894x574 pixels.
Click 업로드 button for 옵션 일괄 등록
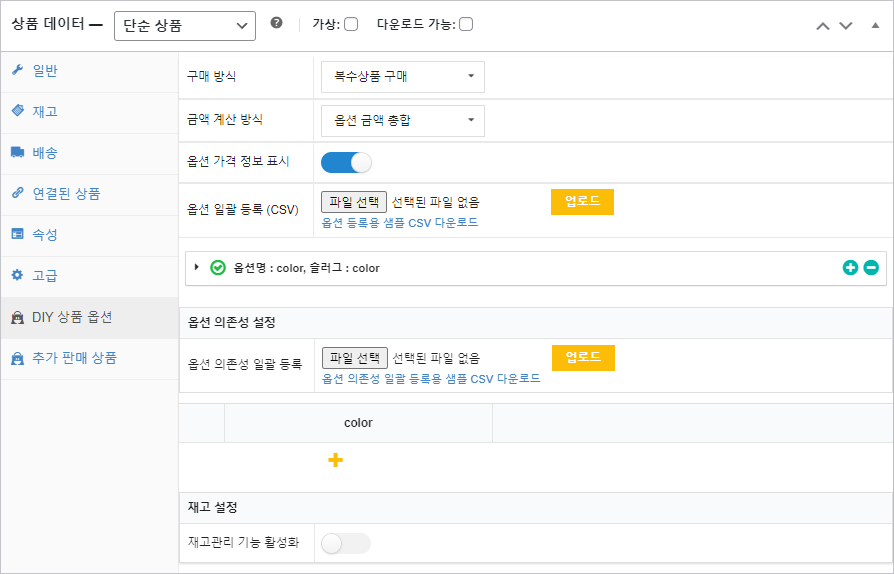tap(582, 201)
